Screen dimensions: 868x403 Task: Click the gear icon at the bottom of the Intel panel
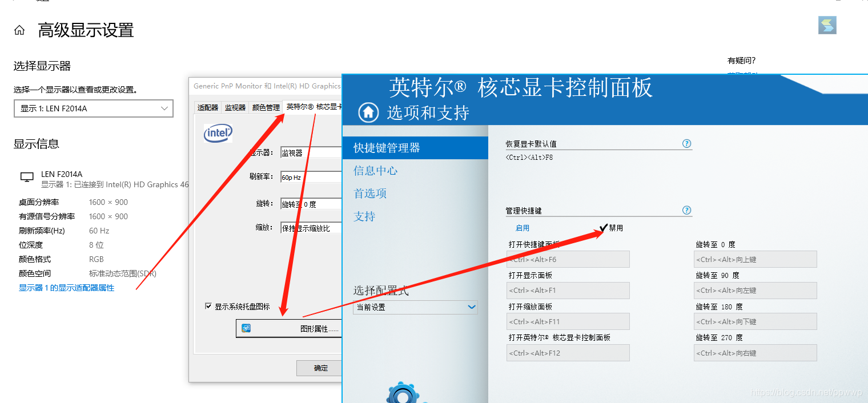point(404,393)
